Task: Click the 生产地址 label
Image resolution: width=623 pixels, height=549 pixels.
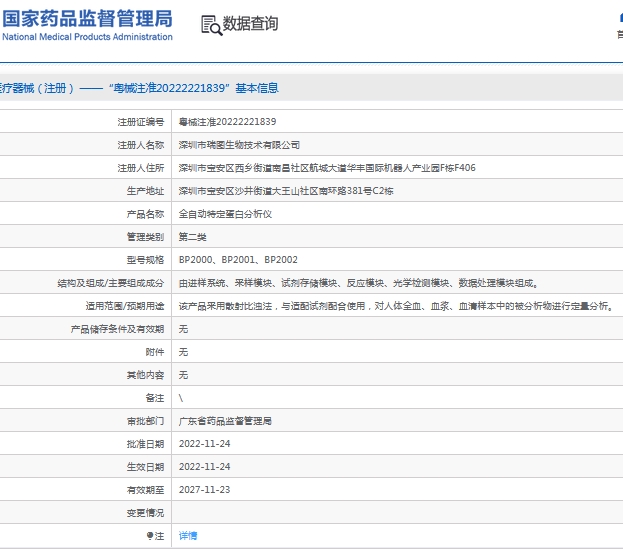Action: (x=145, y=191)
